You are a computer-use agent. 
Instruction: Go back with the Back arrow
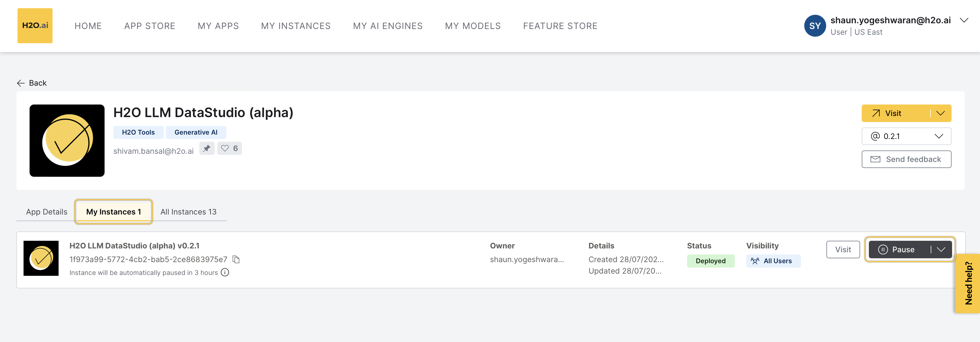tap(32, 83)
